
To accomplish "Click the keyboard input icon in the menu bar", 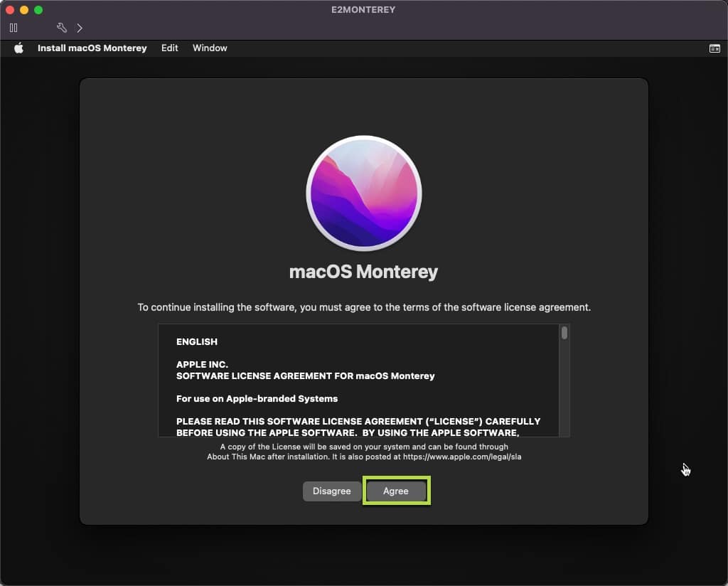I will tap(714, 48).
